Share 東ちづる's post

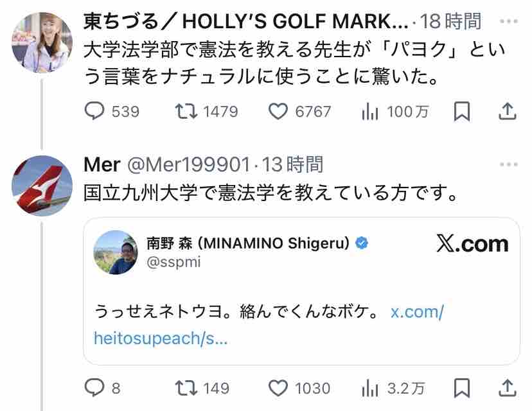508,112
